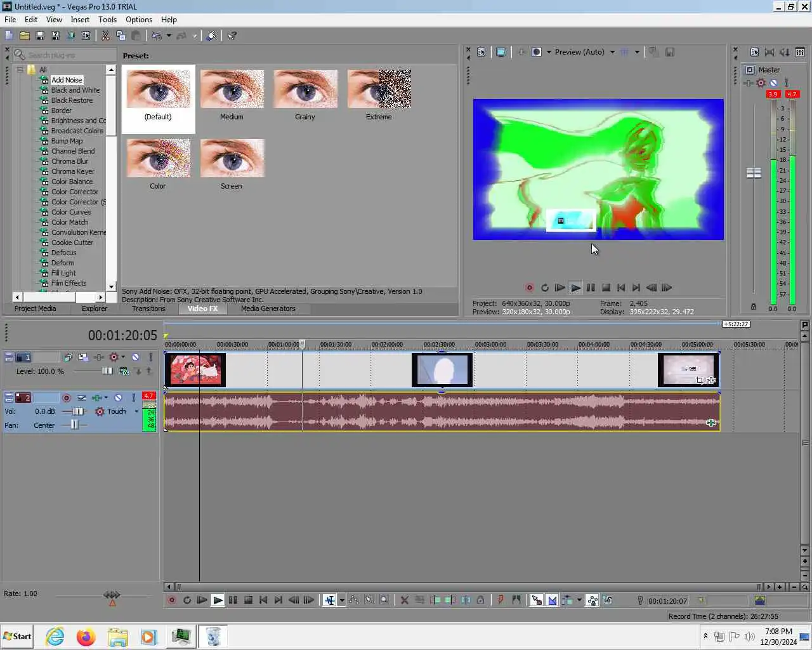Click timeline Play From Start button

coord(202,600)
